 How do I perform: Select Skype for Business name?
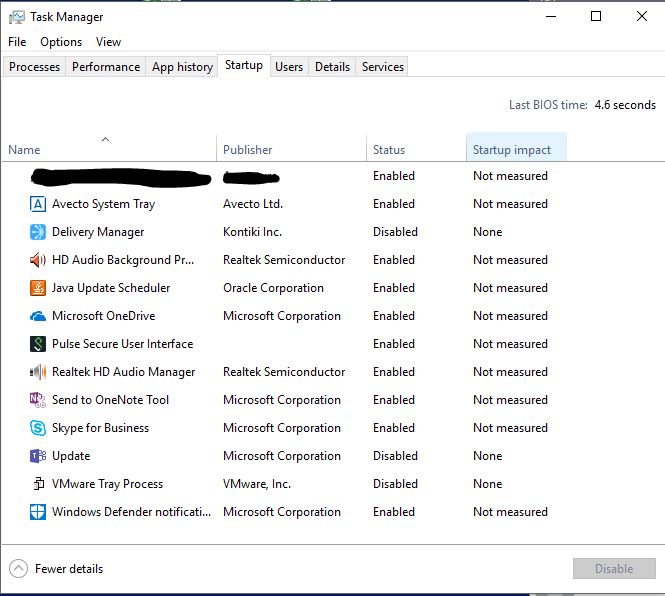coord(101,428)
